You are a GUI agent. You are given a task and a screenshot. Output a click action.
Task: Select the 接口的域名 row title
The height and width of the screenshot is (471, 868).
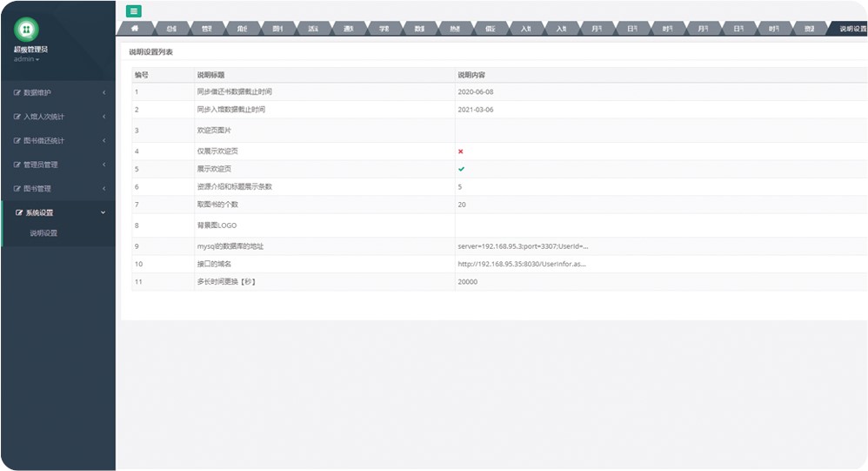[x=214, y=265]
